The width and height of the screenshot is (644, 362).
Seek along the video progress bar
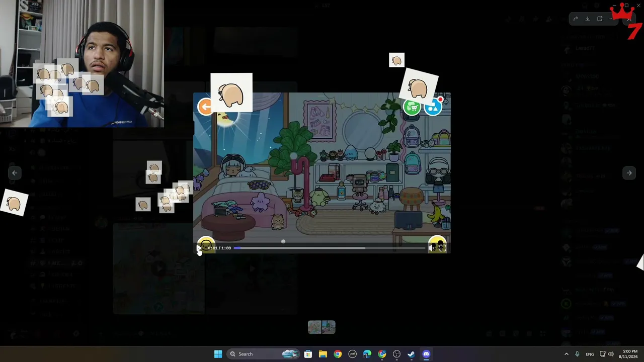coord(330,248)
